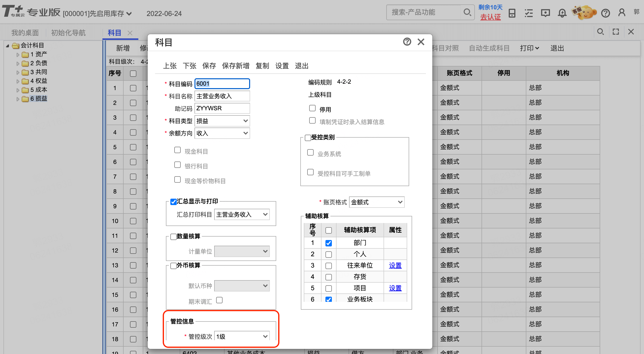Screen dimensions: 644x354
Task: Check the 停用 checkbox
Action: coord(312,108)
